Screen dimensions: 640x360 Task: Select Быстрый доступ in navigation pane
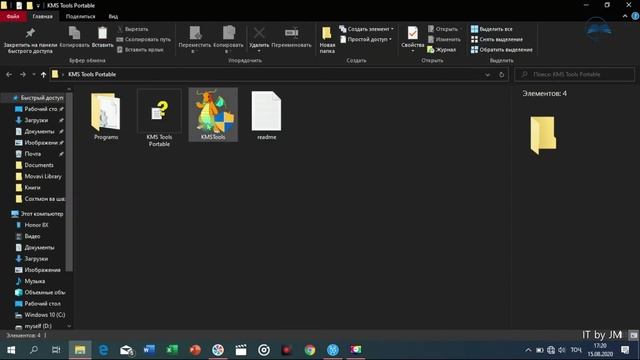(x=37, y=98)
